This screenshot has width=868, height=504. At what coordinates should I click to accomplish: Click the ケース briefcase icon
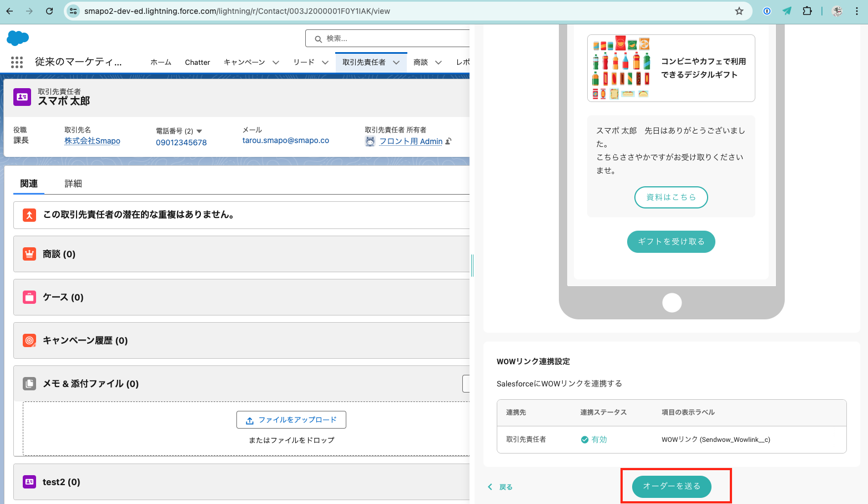point(29,297)
